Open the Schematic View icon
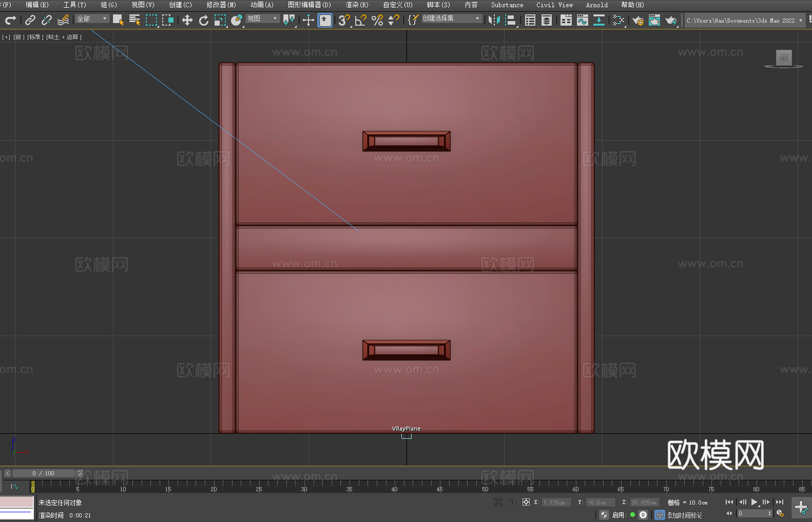Viewport: 812px width, 522px height. point(599,20)
